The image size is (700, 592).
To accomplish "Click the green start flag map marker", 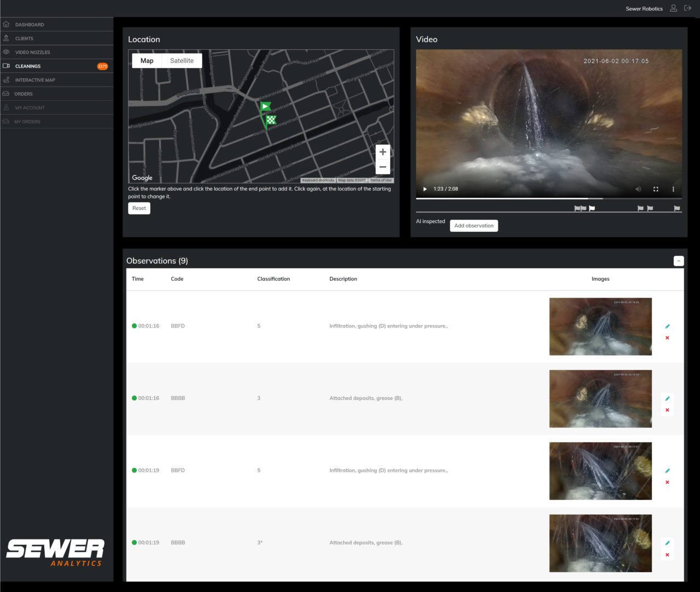I will click(x=265, y=106).
